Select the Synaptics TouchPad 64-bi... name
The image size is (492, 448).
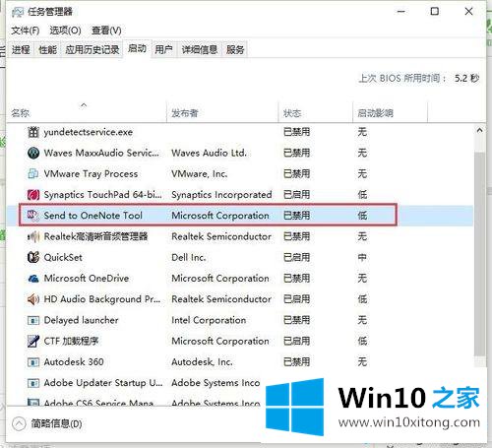(x=102, y=195)
